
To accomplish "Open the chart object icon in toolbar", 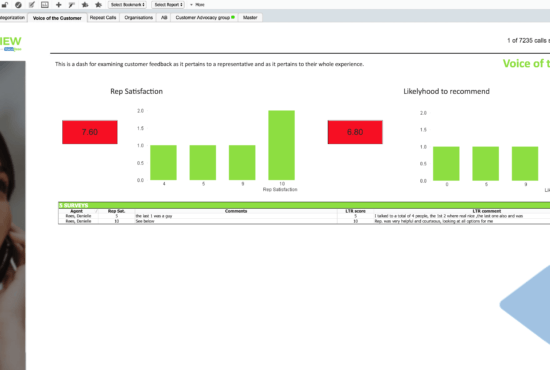I will pyautogui.click(x=45, y=5).
